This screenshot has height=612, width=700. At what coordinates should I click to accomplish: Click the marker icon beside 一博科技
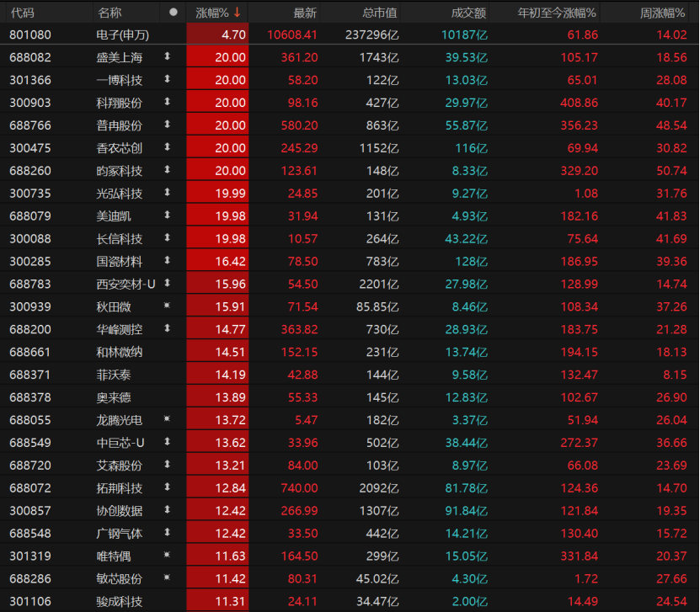[x=167, y=79]
